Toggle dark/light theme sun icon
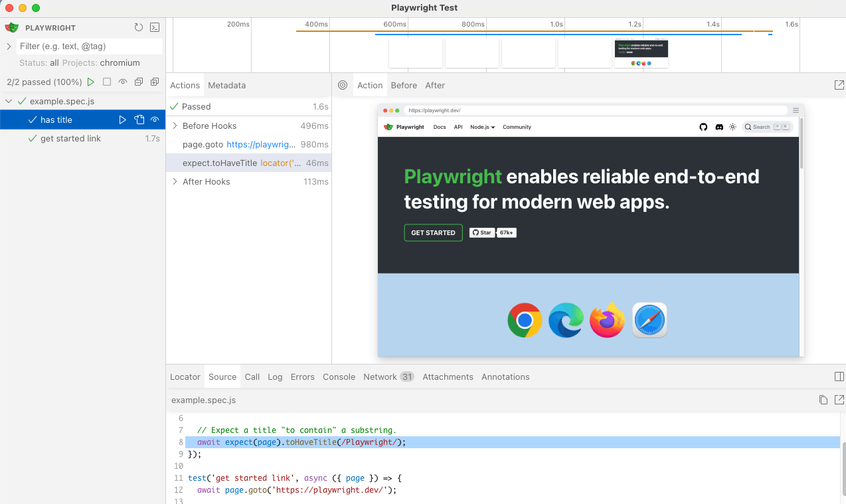 click(733, 127)
